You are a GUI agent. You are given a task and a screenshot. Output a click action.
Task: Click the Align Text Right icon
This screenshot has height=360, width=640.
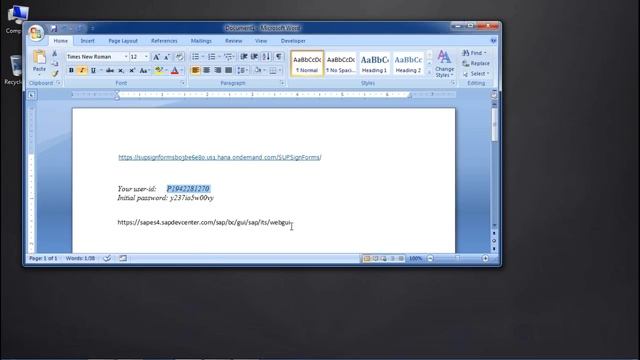218,71
